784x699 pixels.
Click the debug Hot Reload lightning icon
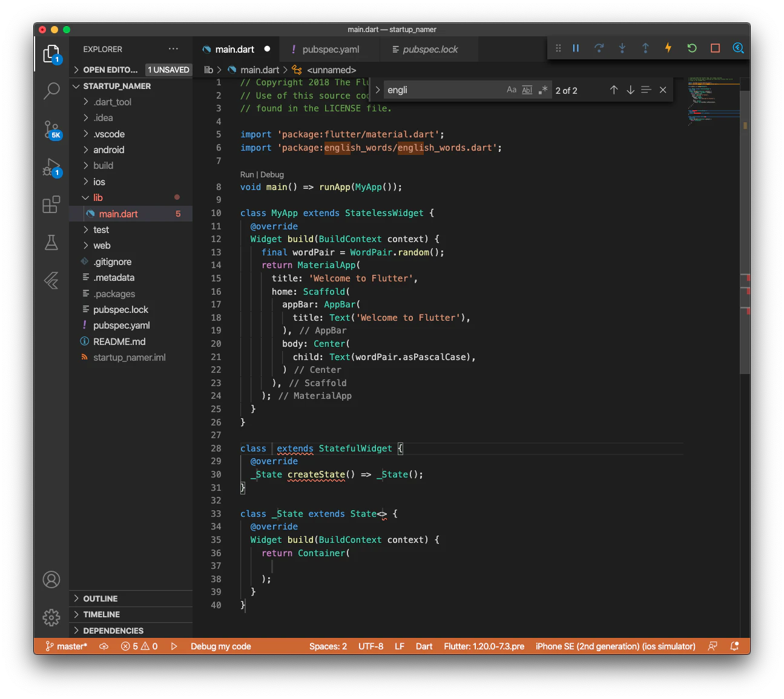(668, 48)
